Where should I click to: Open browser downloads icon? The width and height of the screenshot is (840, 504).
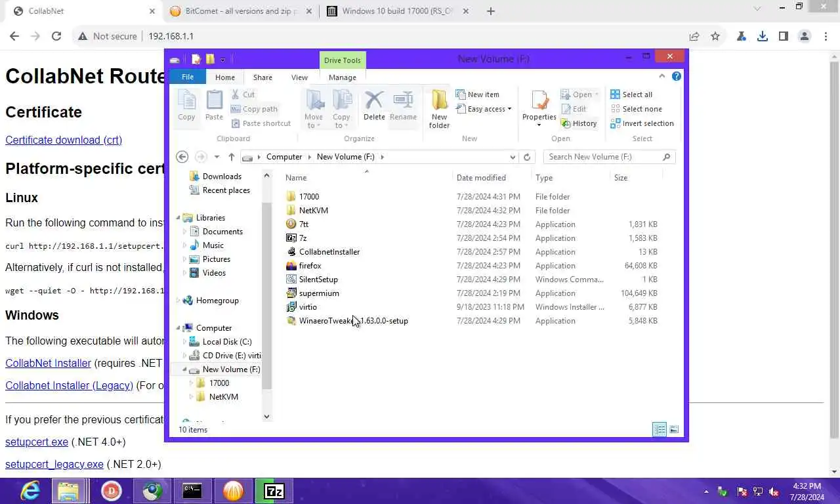click(762, 36)
